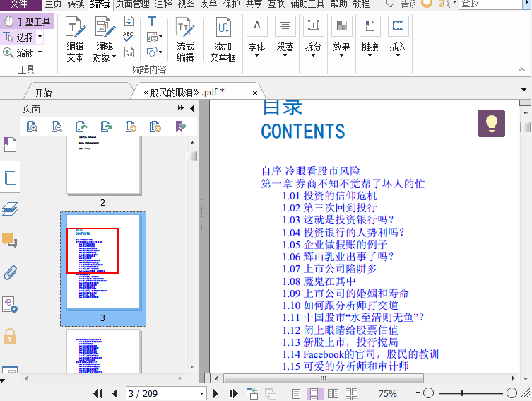Switch to the Protect (保护) ribbon tab
The image size is (532, 401).
[x=232, y=4]
